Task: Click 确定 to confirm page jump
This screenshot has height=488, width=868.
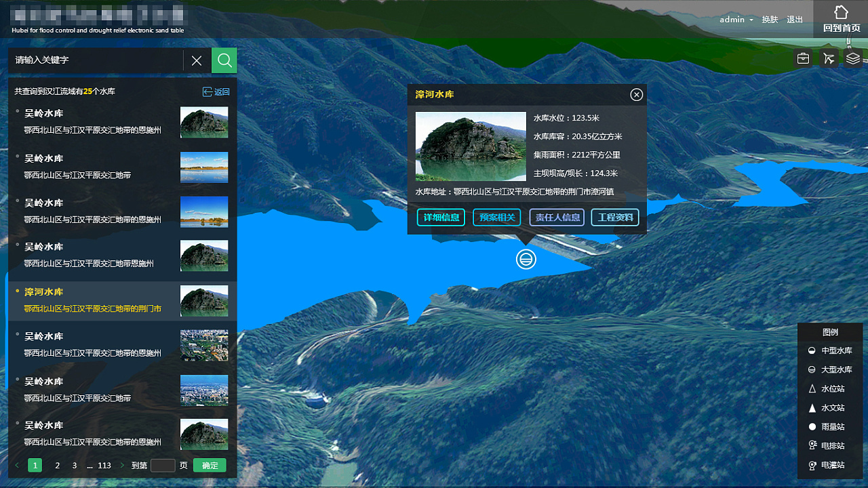Action: [x=210, y=466]
